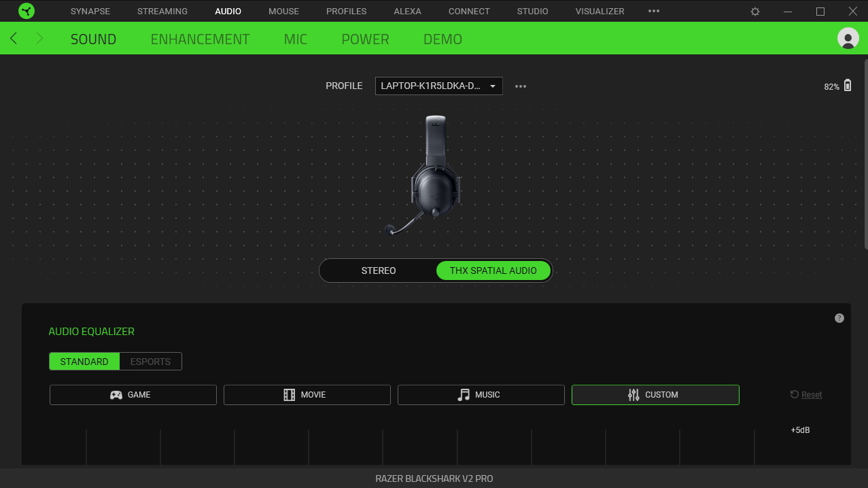868x488 pixels.
Task: Select Esports equalizer mode
Action: pos(151,362)
